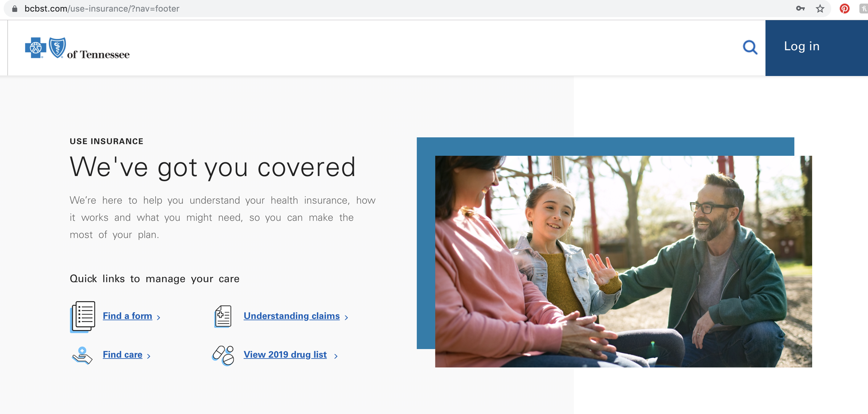Open the Pinterest extension icon
Screen dimensions: 868x414
[x=844, y=9]
